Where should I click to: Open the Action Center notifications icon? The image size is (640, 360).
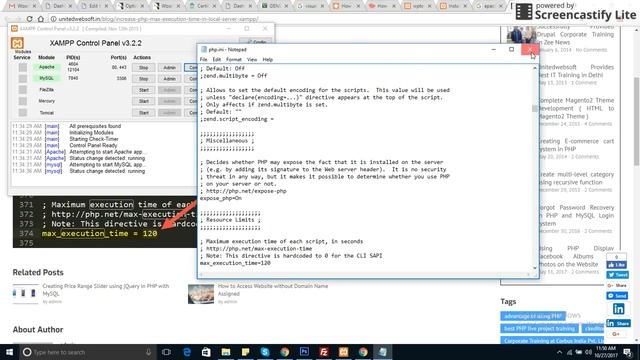pos(628,352)
